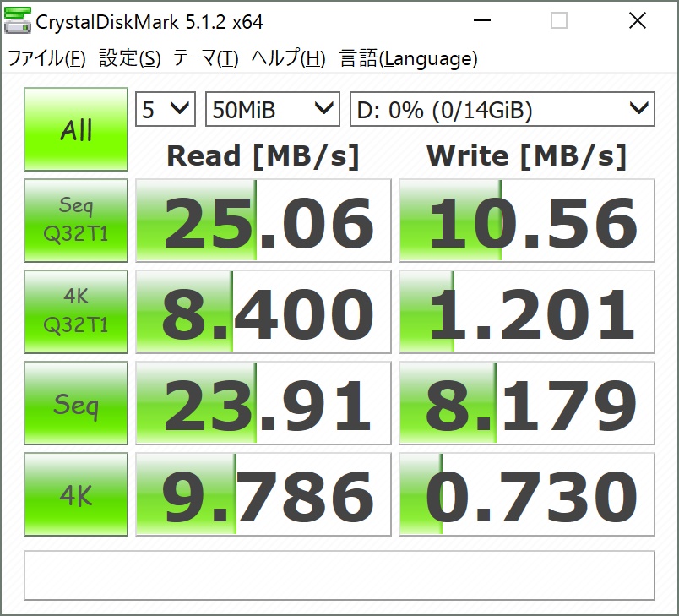Start the plain 4K benchmark

(76, 494)
